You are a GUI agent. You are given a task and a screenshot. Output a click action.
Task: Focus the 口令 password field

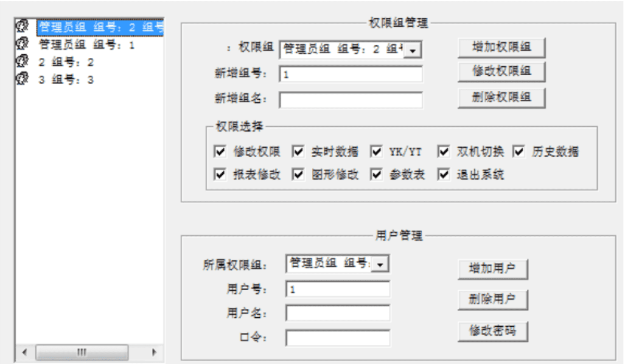[338, 338]
